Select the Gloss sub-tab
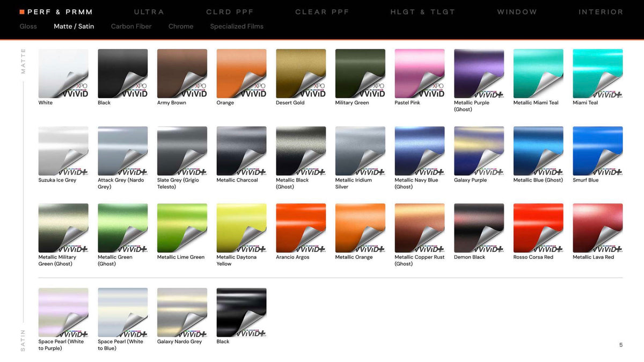Screen dimensions: 644x362 tap(28, 26)
